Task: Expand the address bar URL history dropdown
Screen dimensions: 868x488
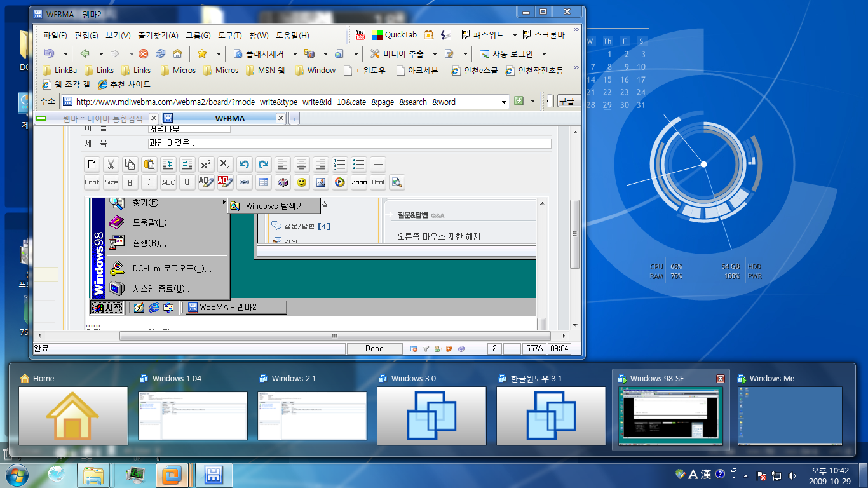Action: click(504, 102)
